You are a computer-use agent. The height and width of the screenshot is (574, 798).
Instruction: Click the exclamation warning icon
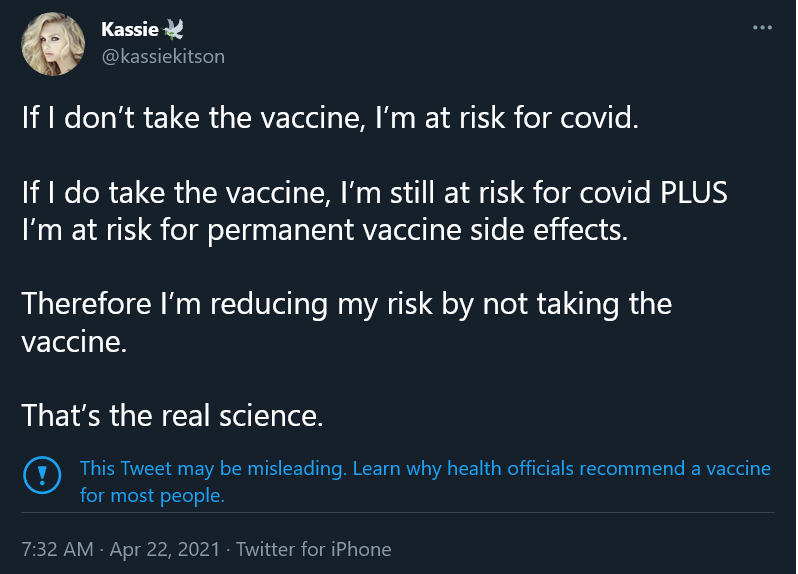coord(41,472)
